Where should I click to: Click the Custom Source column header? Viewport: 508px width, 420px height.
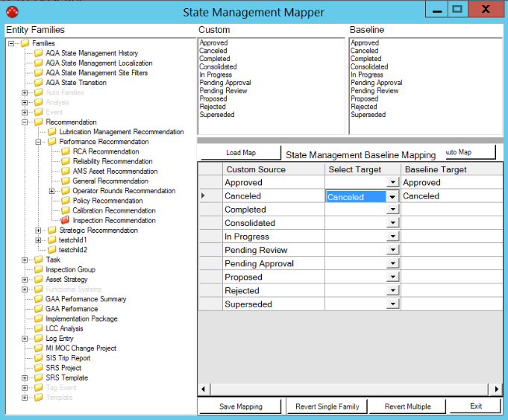(274, 169)
